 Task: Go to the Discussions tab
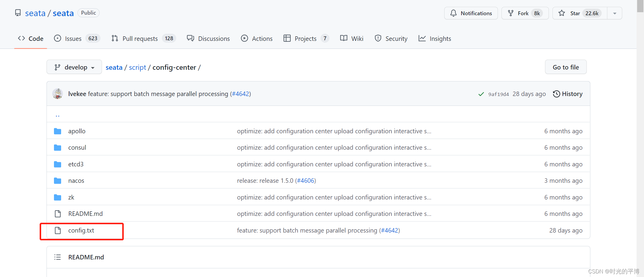208,38
